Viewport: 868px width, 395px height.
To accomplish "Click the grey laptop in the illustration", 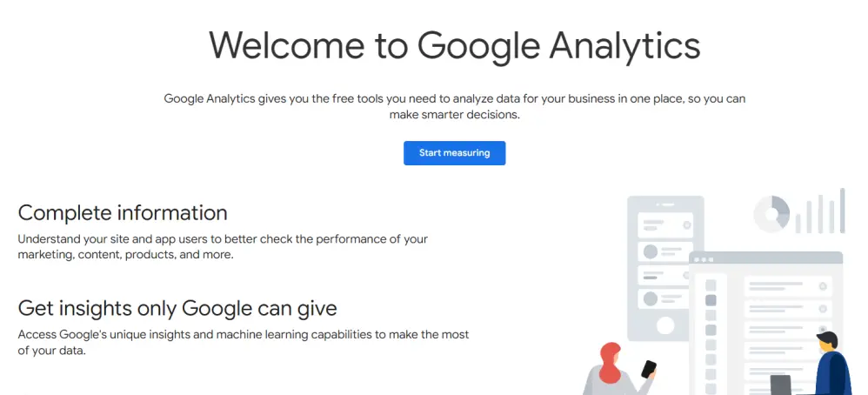I will click(x=780, y=385).
